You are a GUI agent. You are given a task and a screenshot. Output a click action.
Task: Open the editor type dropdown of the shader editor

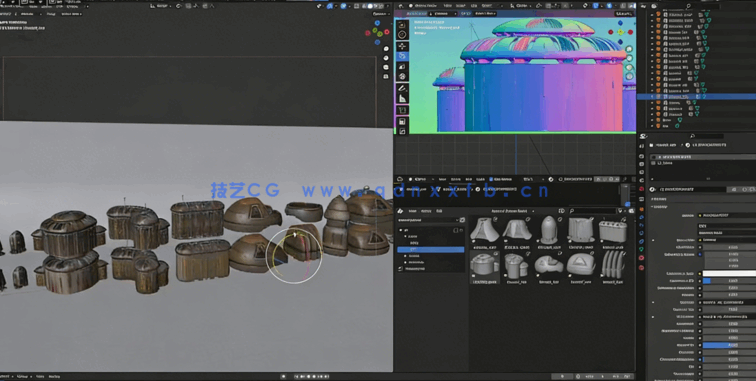(x=400, y=179)
